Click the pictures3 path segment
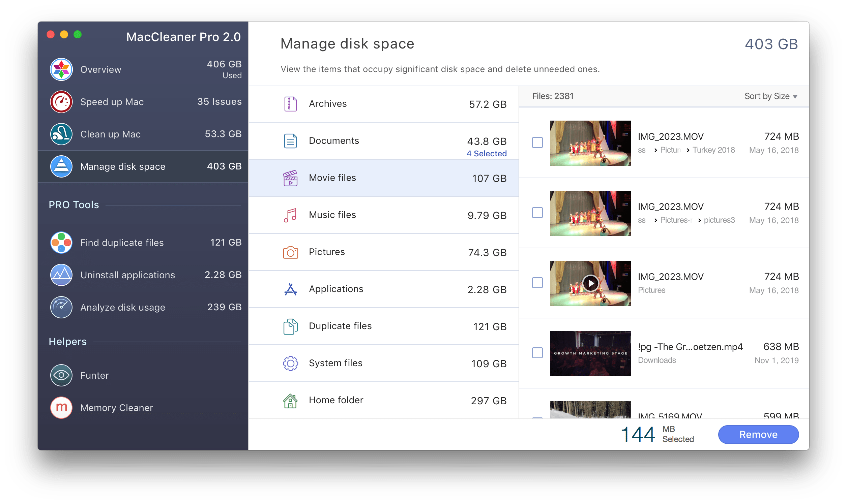This screenshot has height=504, width=847. [x=719, y=220]
